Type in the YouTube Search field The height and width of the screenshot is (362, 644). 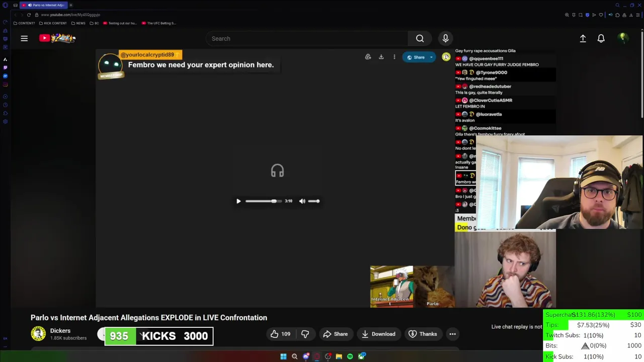[x=307, y=38]
